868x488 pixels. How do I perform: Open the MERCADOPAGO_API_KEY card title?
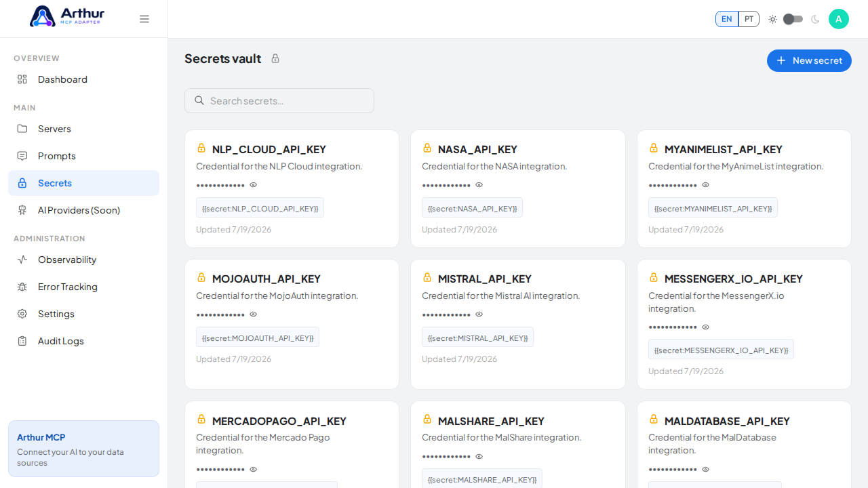pos(279,421)
